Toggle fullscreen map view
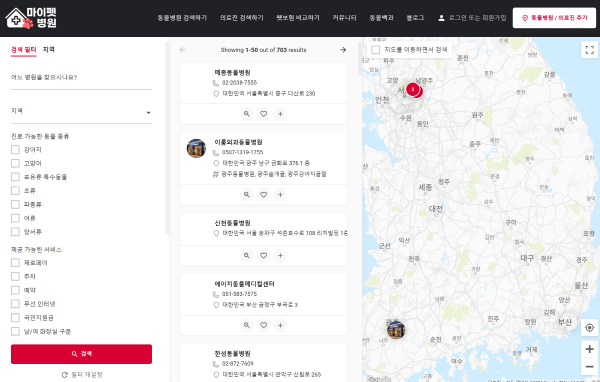The image size is (600, 382). coord(590,50)
